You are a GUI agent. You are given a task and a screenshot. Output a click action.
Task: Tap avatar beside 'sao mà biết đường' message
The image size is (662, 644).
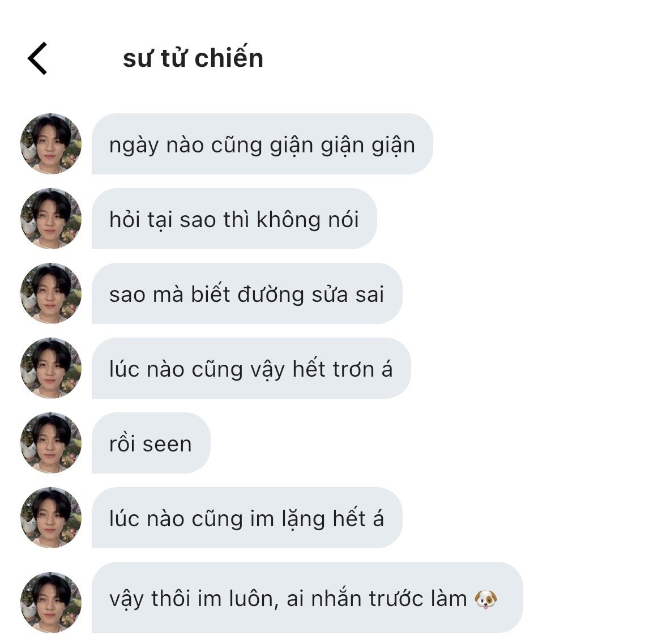[51, 293]
